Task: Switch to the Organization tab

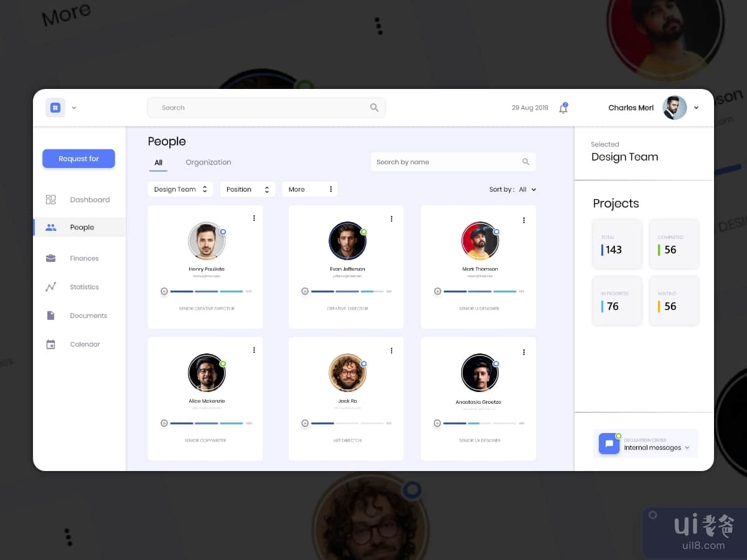Action: point(208,162)
